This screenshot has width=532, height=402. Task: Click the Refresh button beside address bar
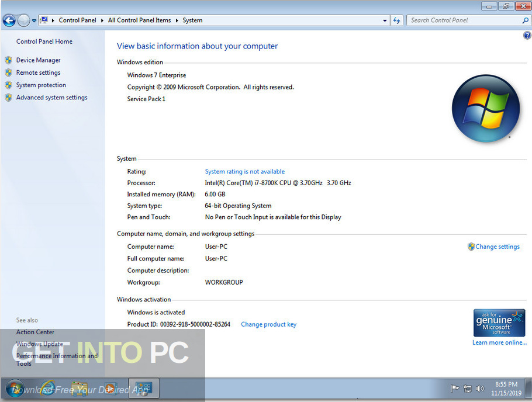[x=396, y=20]
